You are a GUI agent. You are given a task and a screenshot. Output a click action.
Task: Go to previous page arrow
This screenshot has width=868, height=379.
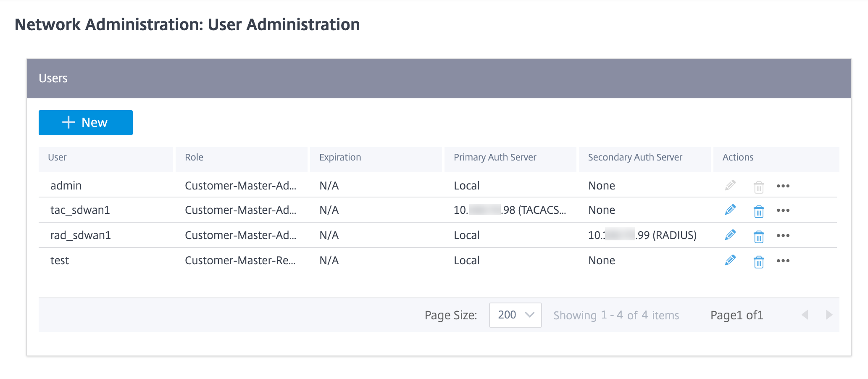805,315
